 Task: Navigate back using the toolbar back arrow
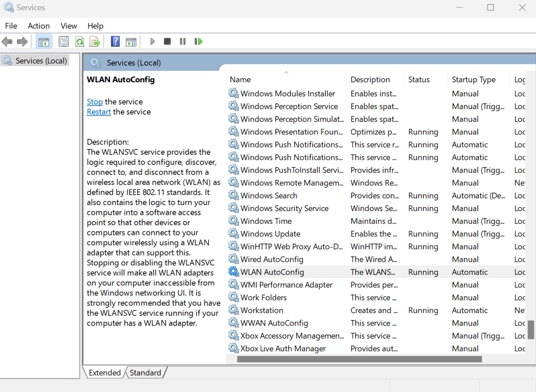click(7, 41)
